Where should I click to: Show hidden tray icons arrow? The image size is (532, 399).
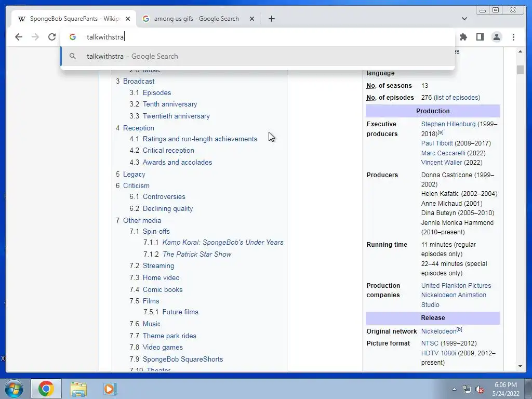coord(454,389)
